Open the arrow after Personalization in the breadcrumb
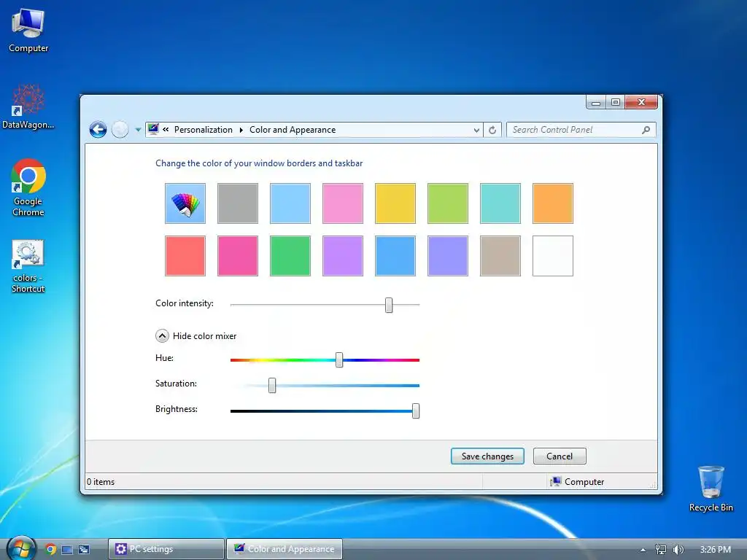Screen dimensions: 747x560 pos(241,130)
